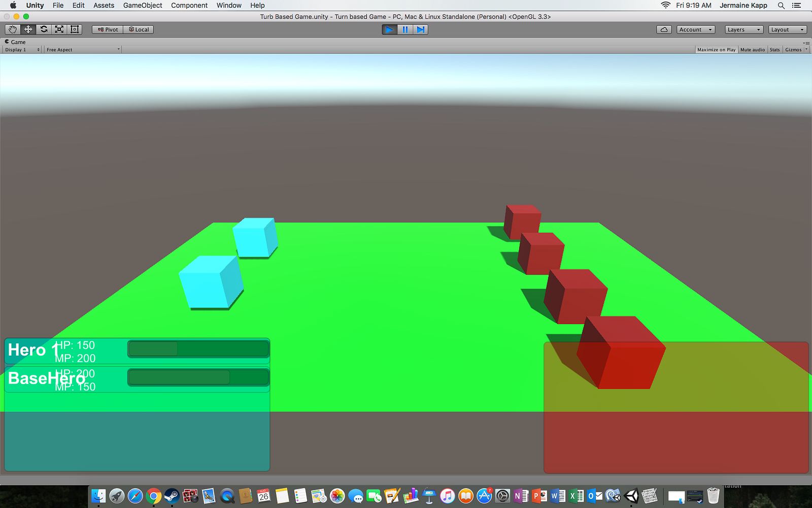Image resolution: width=812 pixels, height=508 pixels.
Task: Open Finder from the dock
Action: point(98,496)
